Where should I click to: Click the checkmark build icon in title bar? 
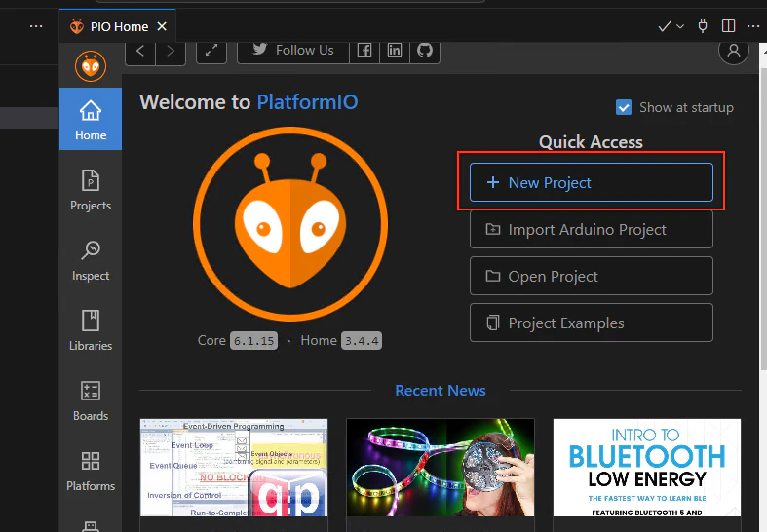tap(664, 26)
